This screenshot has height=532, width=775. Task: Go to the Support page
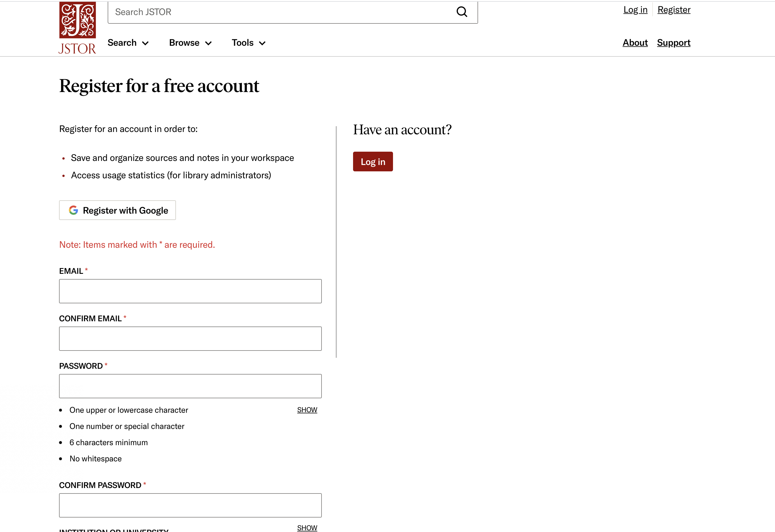tap(674, 43)
